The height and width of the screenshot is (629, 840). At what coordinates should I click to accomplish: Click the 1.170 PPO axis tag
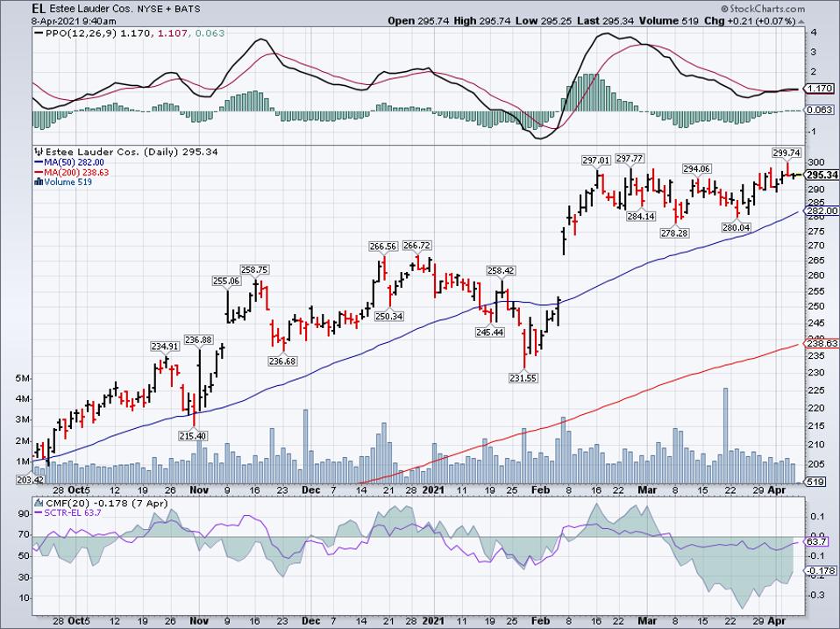(820, 89)
